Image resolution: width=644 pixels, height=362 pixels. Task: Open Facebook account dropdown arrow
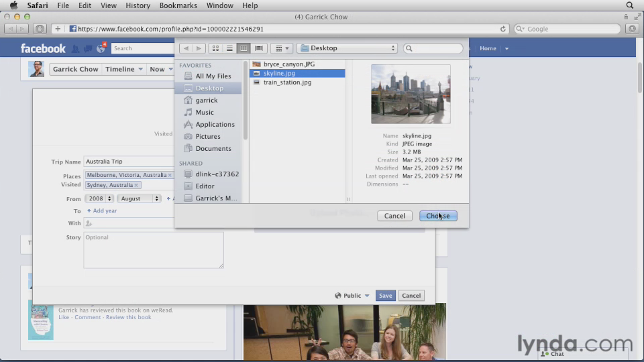point(507,48)
